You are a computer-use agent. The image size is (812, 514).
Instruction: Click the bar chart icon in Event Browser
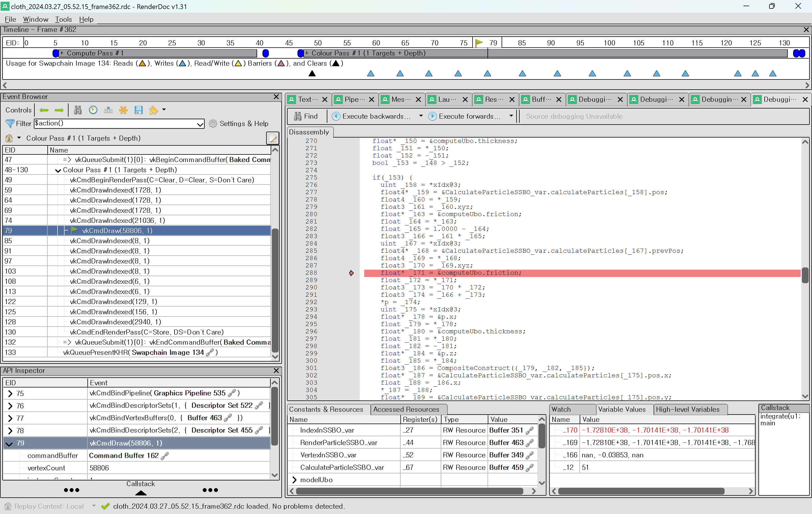108,110
